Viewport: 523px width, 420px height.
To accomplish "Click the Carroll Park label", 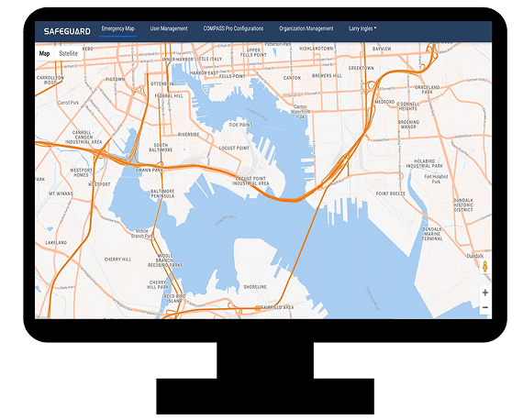I will click(69, 103).
